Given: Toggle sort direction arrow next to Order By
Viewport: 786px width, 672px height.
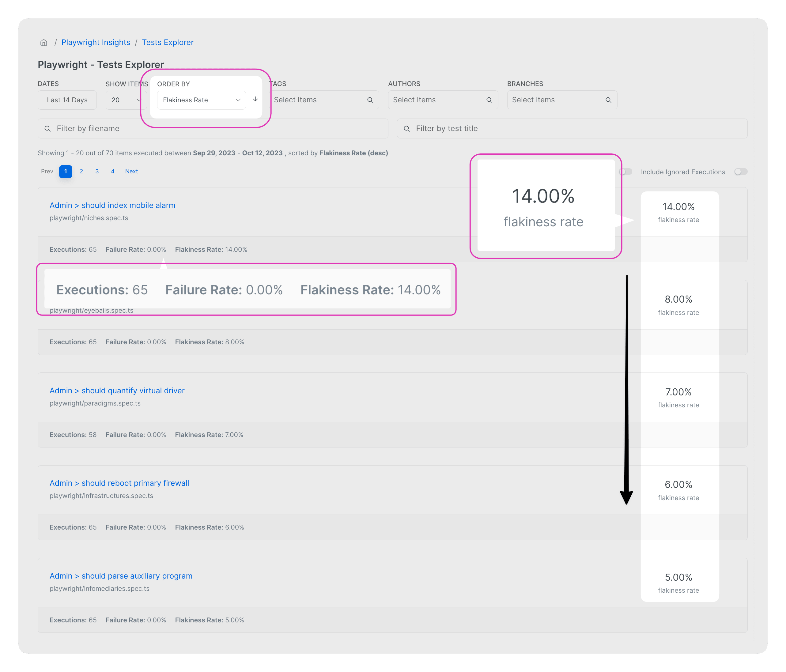Looking at the screenshot, I should (255, 99).
